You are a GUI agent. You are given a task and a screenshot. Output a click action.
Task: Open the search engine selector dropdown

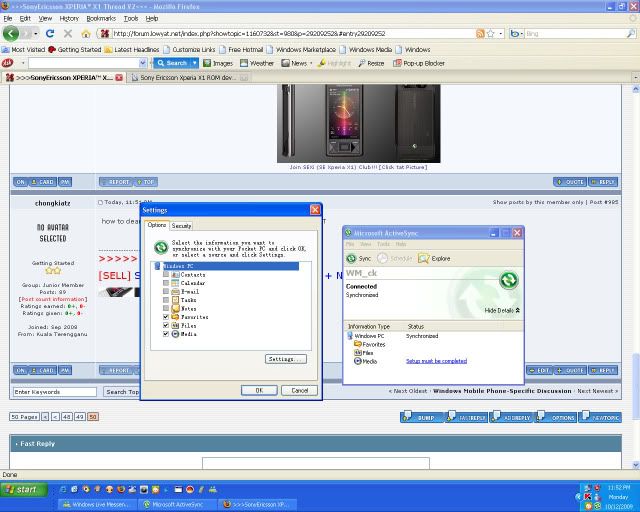[521, 34]
